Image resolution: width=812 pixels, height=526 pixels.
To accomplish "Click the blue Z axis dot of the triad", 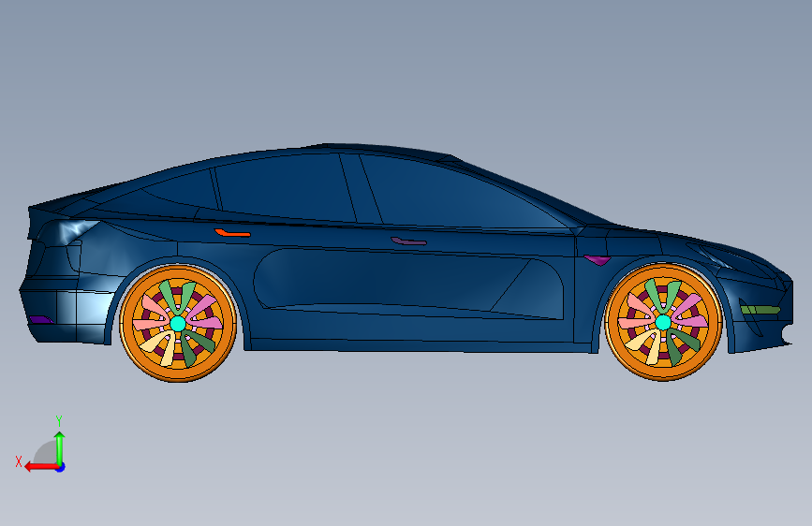I will (61, 467).
